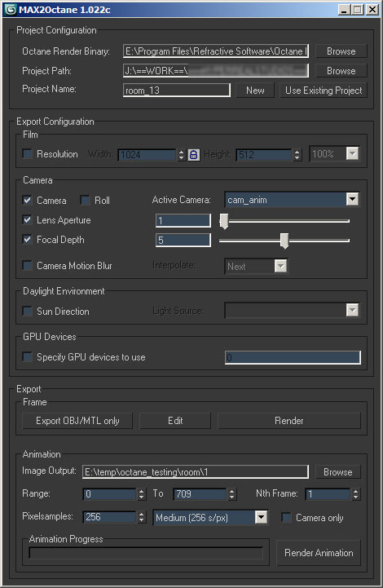Click the Lens Aperture value field
Viewport: 383px width, 588px height.
pos(183,220)
